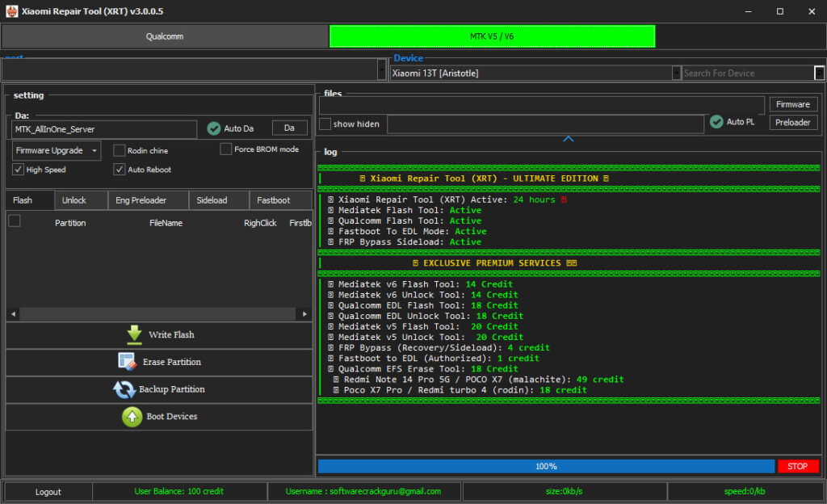The width and height of the screenshot is (827, 504).
Task: Open the Firmware Upgrade dropdown
Action: (x=57, y=151)
